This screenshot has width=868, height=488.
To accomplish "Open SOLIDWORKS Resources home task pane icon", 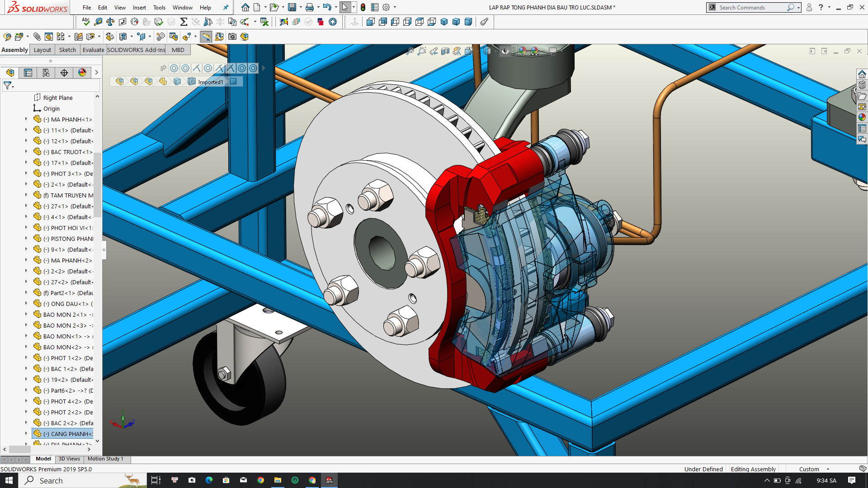I will 862,74.
